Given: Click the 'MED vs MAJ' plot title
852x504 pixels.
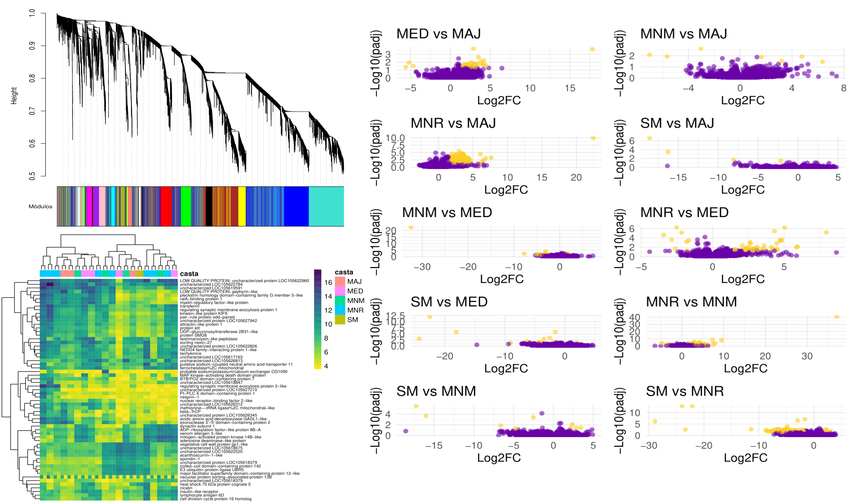Looking at the screenshot, I should pos(438,34).
